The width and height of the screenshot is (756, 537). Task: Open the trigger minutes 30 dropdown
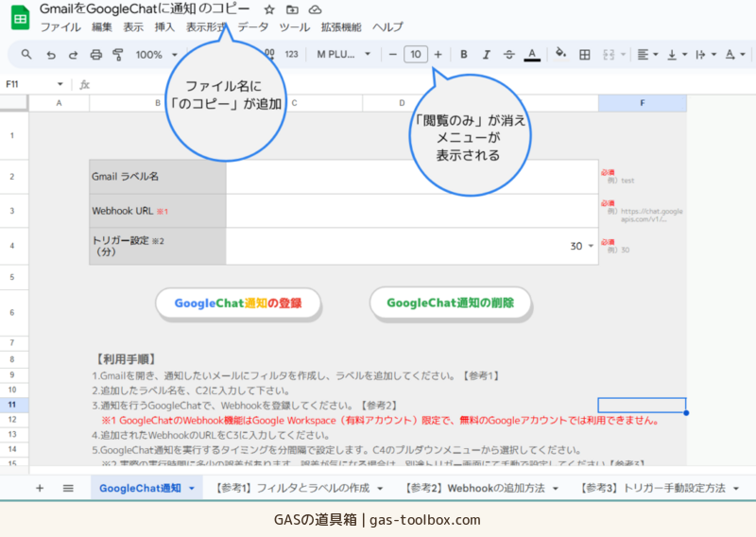[591, 246]
